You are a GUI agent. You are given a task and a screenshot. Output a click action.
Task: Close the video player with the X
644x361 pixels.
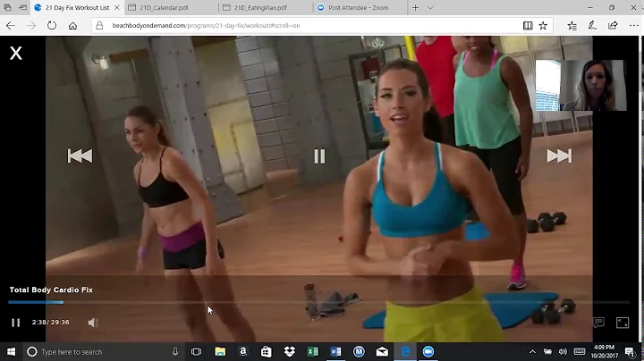[16, 53]
